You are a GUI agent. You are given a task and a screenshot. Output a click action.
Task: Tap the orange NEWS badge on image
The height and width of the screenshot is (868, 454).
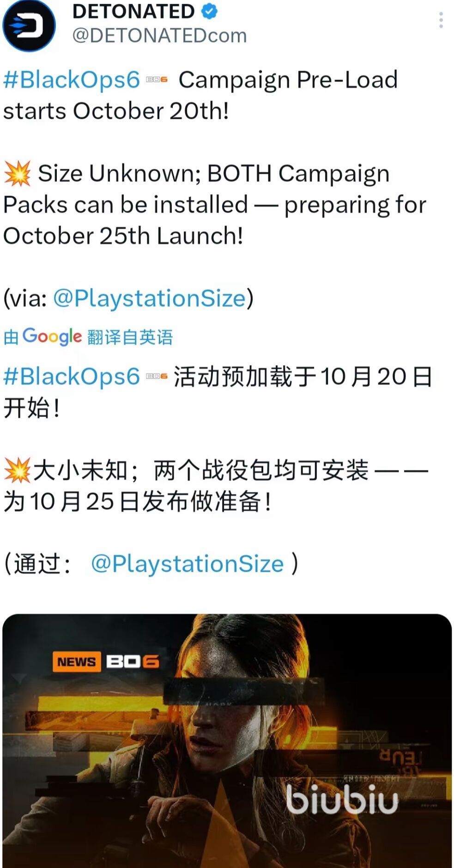[x=77, y=662]
